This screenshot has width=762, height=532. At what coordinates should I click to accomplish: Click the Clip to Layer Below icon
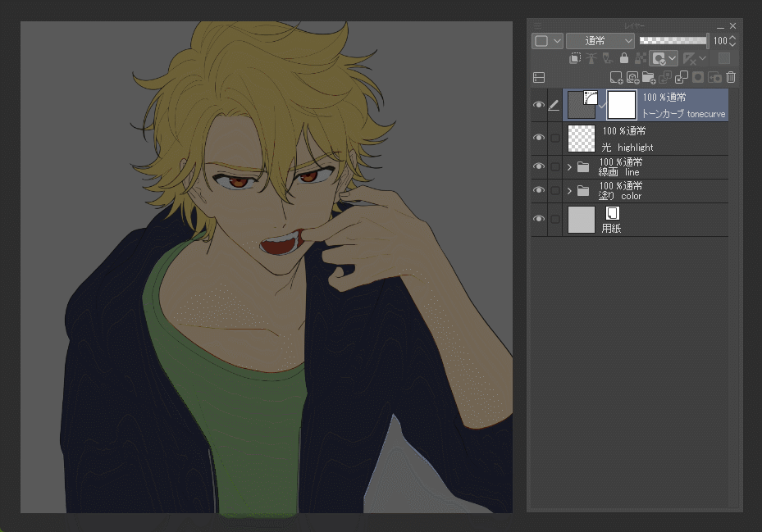pos(575,58)
